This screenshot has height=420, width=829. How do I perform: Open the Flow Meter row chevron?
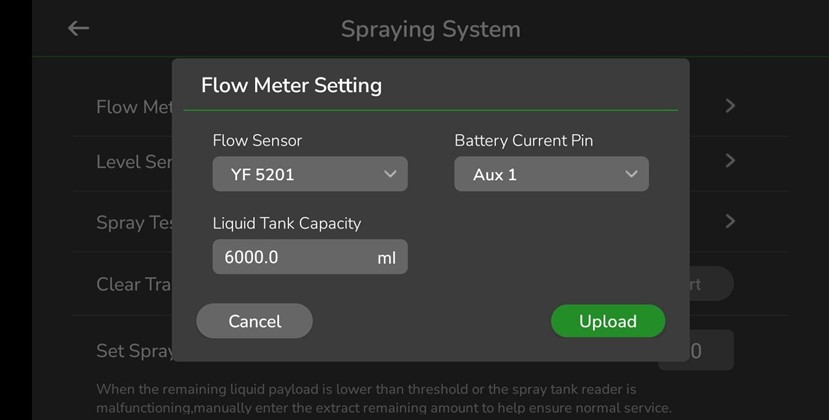coord(730,106)
